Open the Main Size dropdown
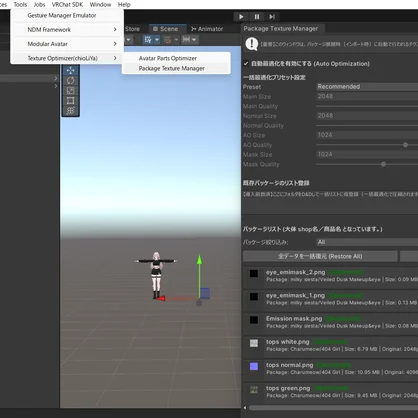The height and width of the screenshot is (418, 418). tap(367, 96)
